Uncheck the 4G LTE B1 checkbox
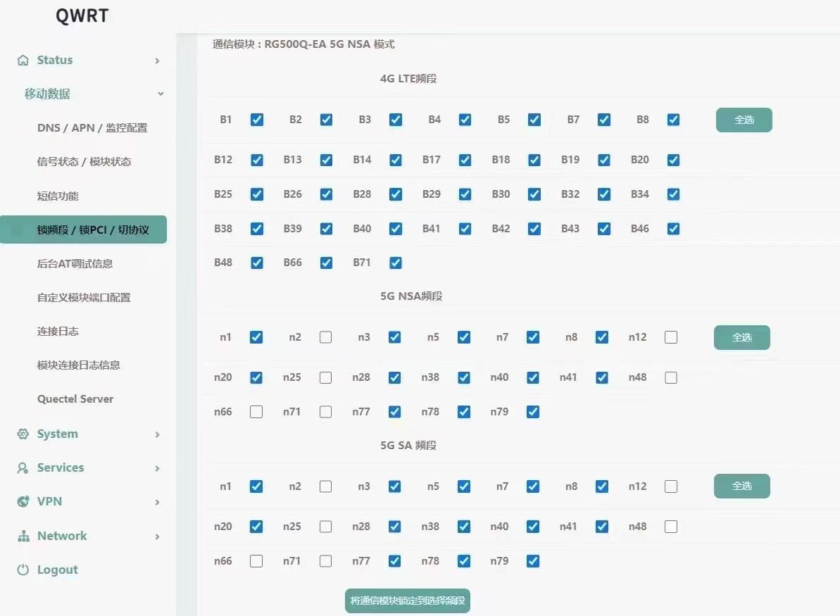 (x=257, y=120)
